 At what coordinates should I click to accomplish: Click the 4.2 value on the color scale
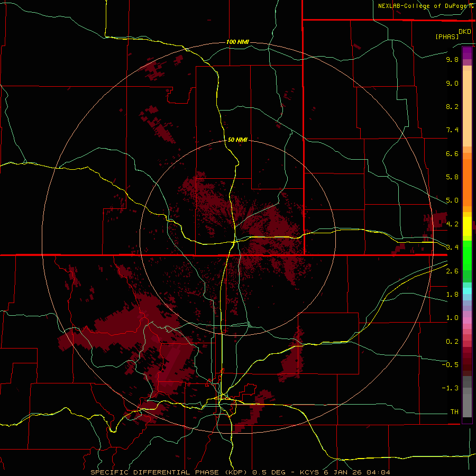pyautogui.click(x=452, y=224)
